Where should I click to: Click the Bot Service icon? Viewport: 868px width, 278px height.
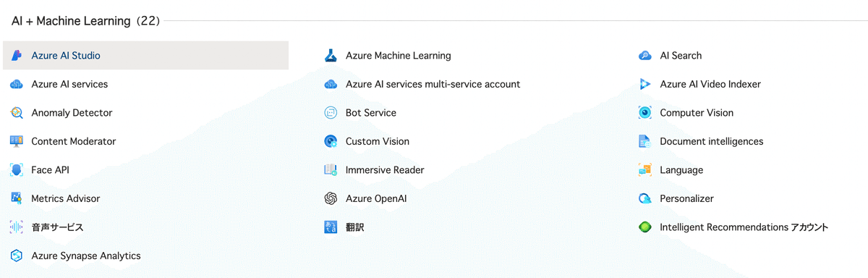click(x=331, y=113)
